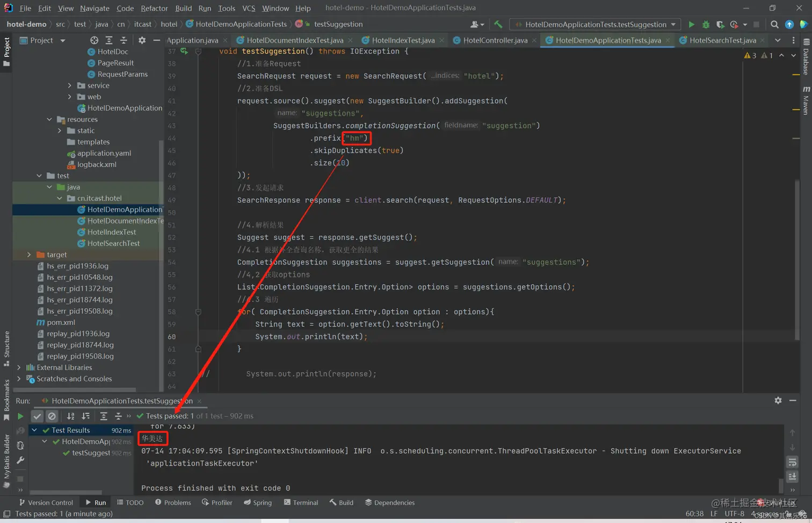
Task: Open Run panel settings gear
Action: click(x=778, y=401)
